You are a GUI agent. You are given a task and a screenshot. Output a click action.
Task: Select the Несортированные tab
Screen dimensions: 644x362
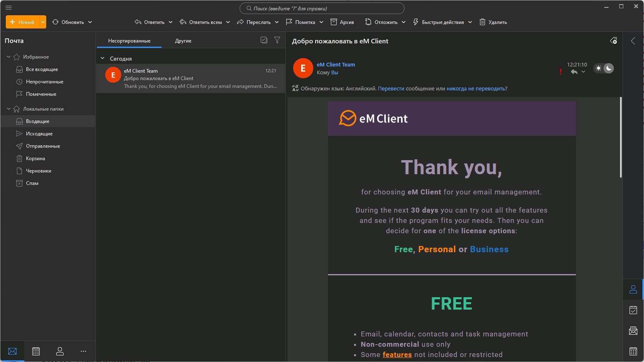coord(129,41)
